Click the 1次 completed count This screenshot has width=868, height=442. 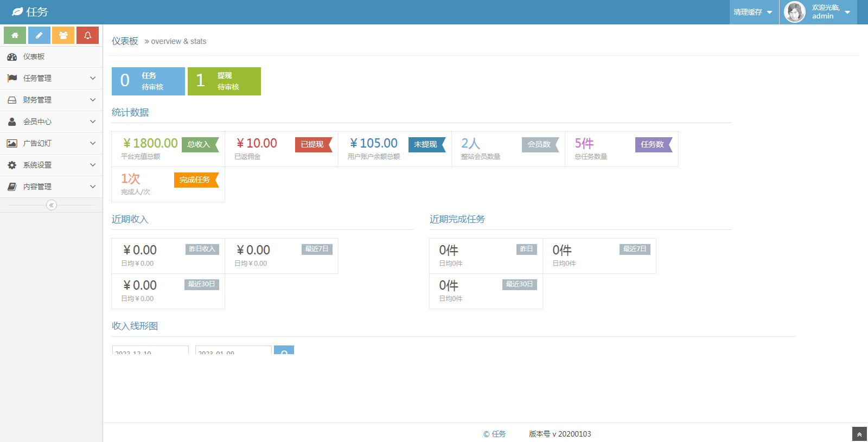(x=130, y=178)
